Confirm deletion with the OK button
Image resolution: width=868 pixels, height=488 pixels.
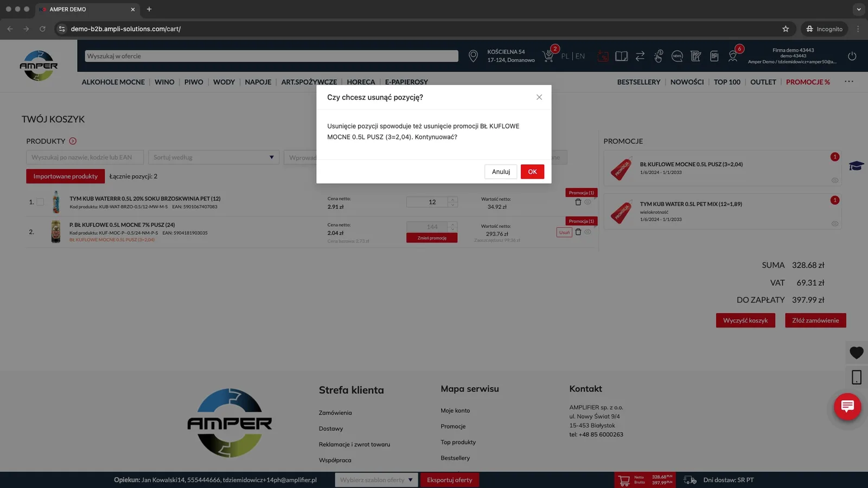click(532, 171)
